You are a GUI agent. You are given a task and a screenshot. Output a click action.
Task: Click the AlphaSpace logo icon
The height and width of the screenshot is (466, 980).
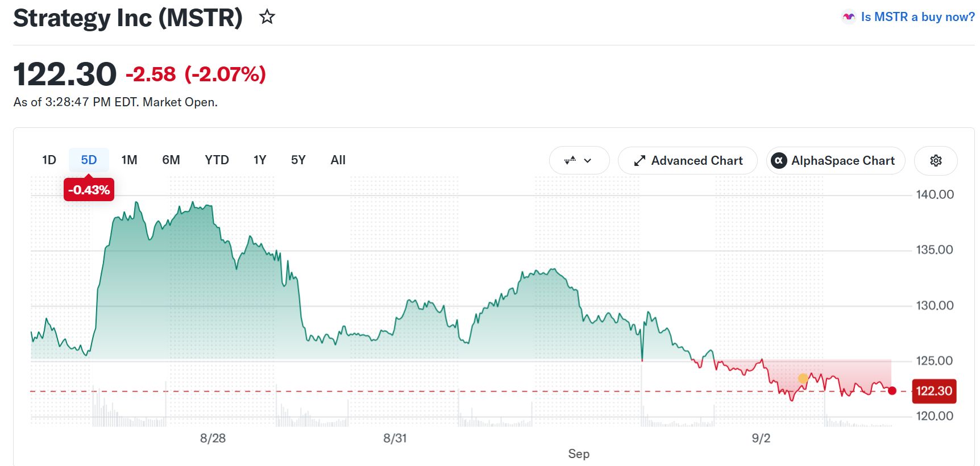pyautogui.click(x=779, y=161)
